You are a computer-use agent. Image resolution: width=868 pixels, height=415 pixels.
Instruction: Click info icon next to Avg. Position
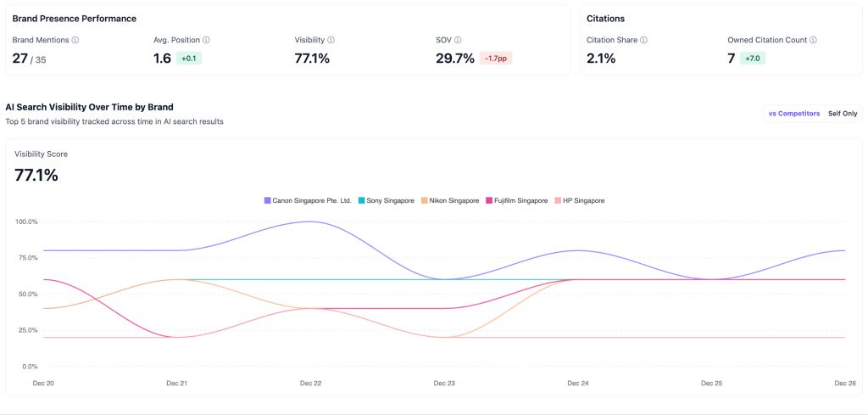coord(207,40)
